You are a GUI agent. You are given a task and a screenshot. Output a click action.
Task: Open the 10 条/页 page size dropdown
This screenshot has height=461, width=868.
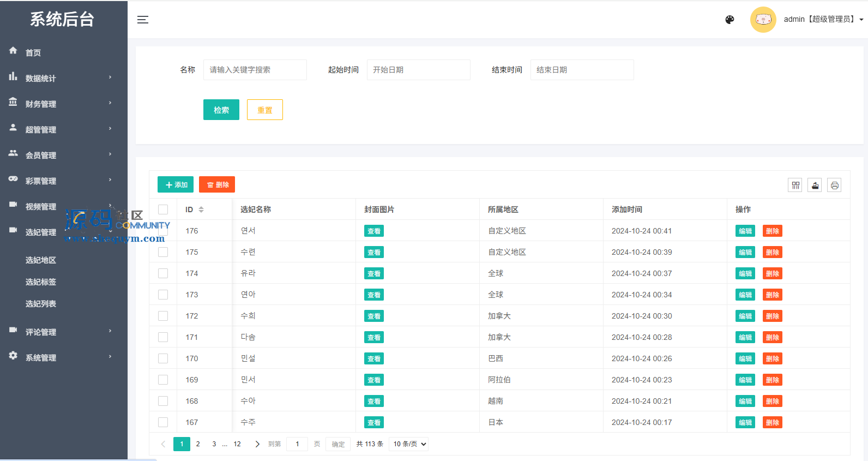pos(408,444)
